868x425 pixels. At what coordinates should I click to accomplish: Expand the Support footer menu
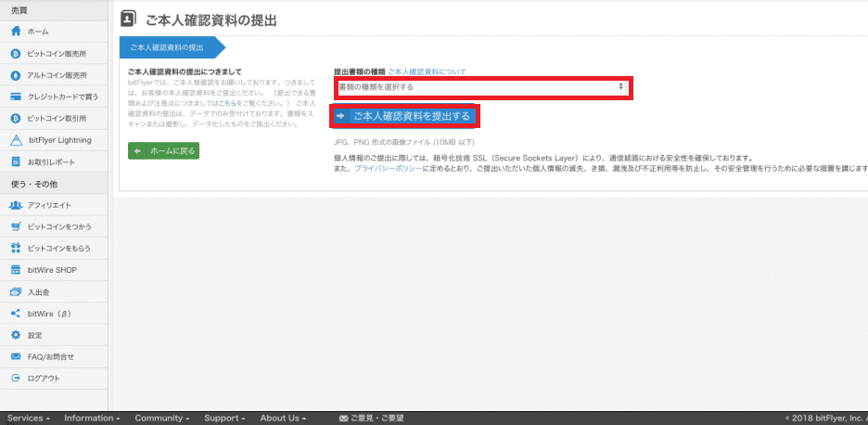click(x=224, y=419)
